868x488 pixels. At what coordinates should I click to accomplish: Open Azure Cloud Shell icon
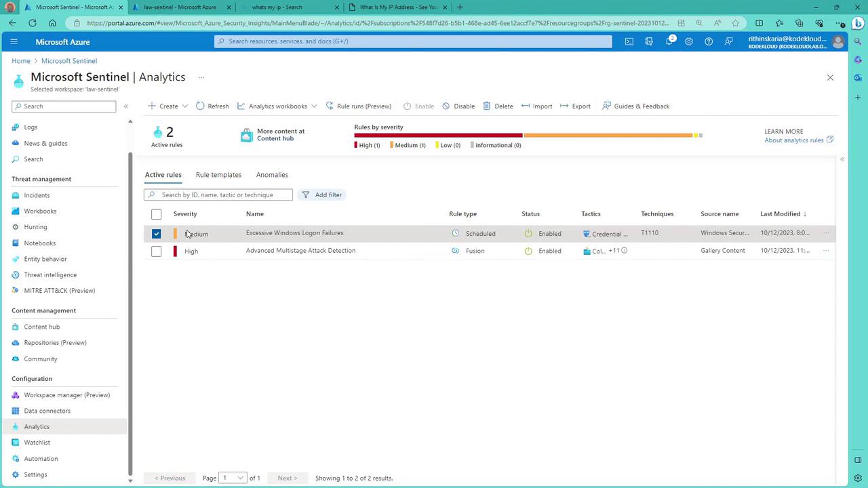click(629, 41)
